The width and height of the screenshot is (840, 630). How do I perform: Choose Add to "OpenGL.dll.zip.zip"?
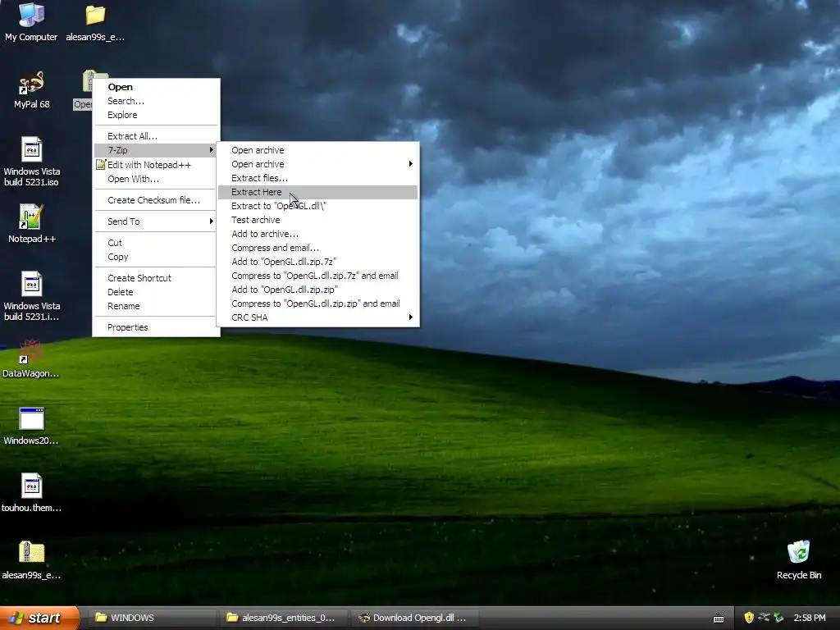tap(317, 290)
